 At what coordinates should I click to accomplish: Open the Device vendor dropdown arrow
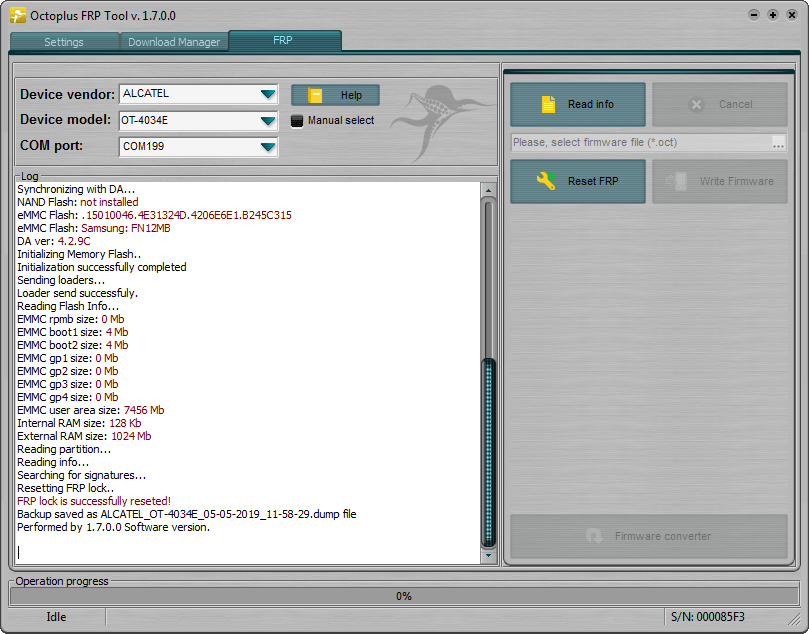[x=268, y=94]
